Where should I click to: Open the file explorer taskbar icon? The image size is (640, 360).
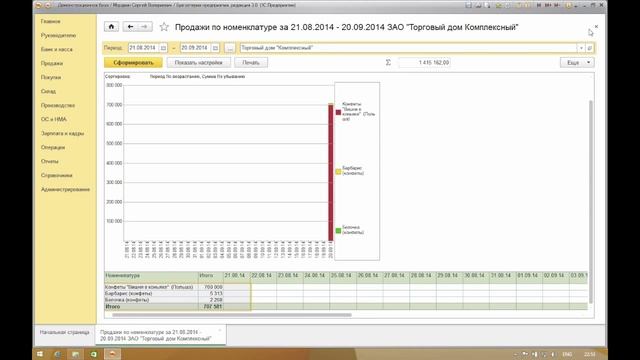76,354
